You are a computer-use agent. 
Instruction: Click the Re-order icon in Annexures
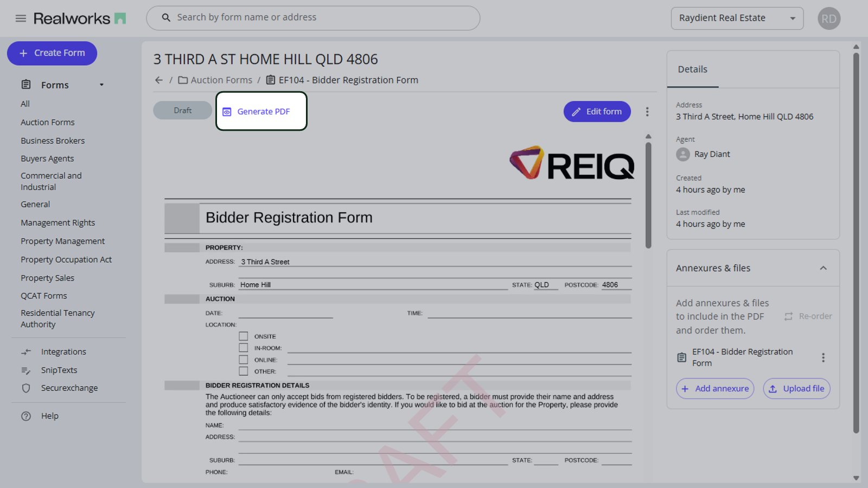788,316
